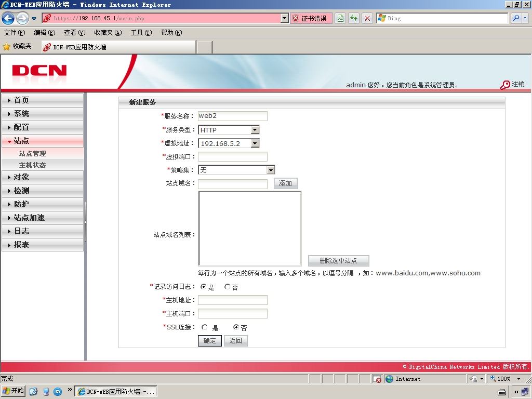The width and height of the screenshot is (532, 399).
Task: Open the 文件 menu
Action: point(14,33)
